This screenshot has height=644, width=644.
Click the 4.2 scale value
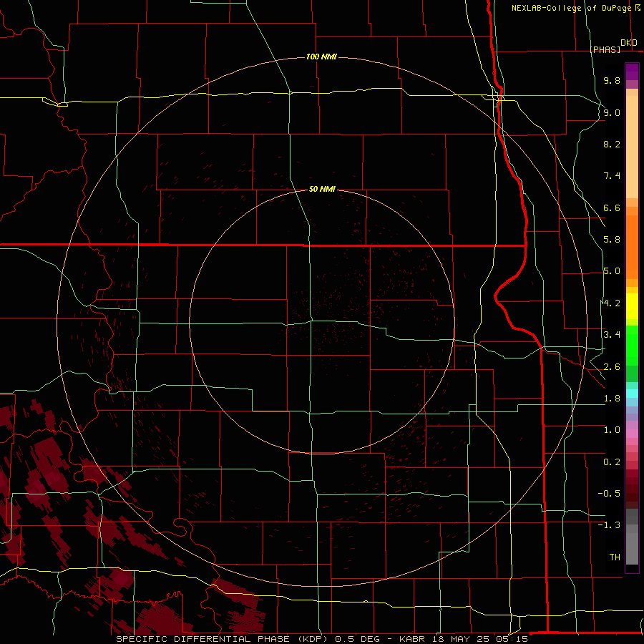tap(612, 303)
